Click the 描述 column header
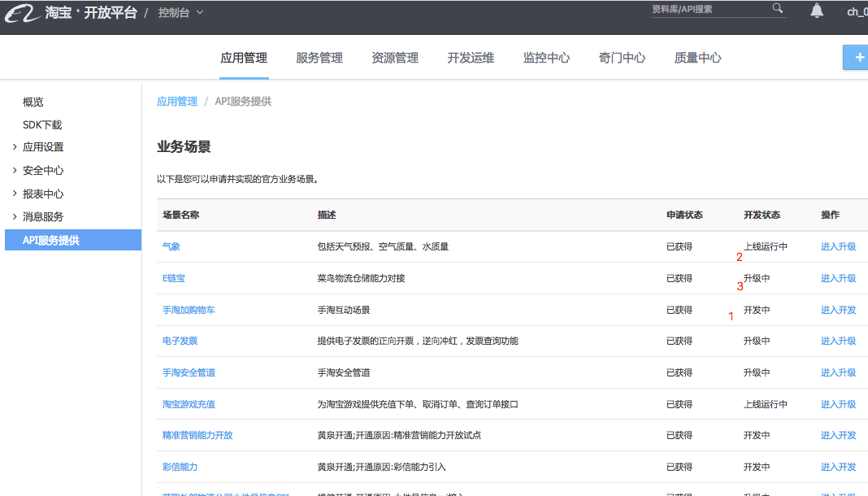868x496 pixels. [x=327, y=215]
